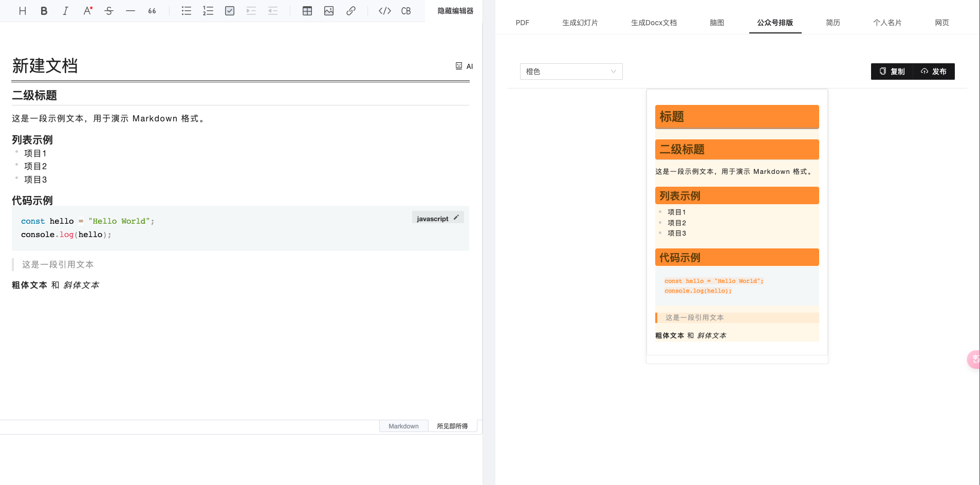Increase list indent
The image size is (980, 485).
(251, 11)
